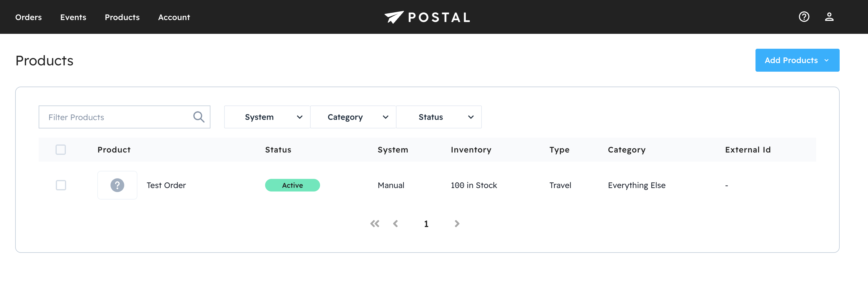The width and height of the screenshot is (868, 301).
Task: Click the next page arrow
Action: tap(457, 224)
